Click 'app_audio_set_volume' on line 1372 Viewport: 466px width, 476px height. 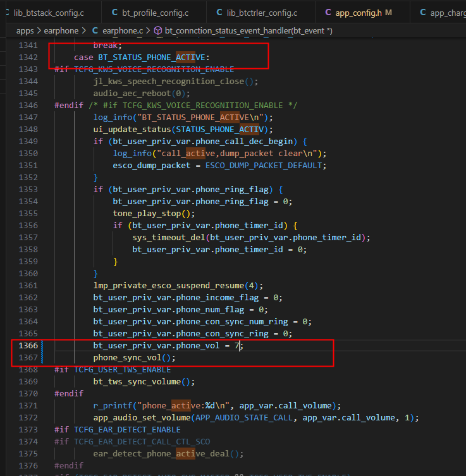142,418
